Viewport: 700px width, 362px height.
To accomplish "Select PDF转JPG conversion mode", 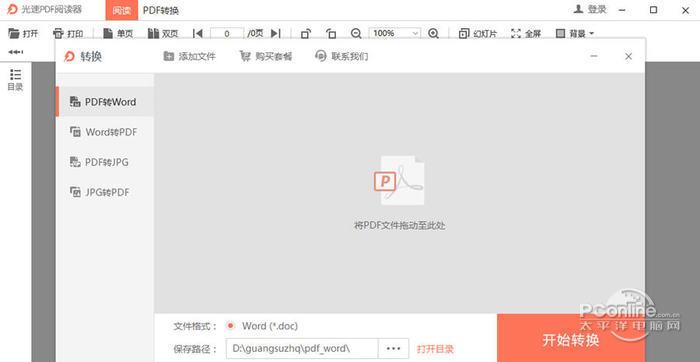I will (x=105, y=162).
